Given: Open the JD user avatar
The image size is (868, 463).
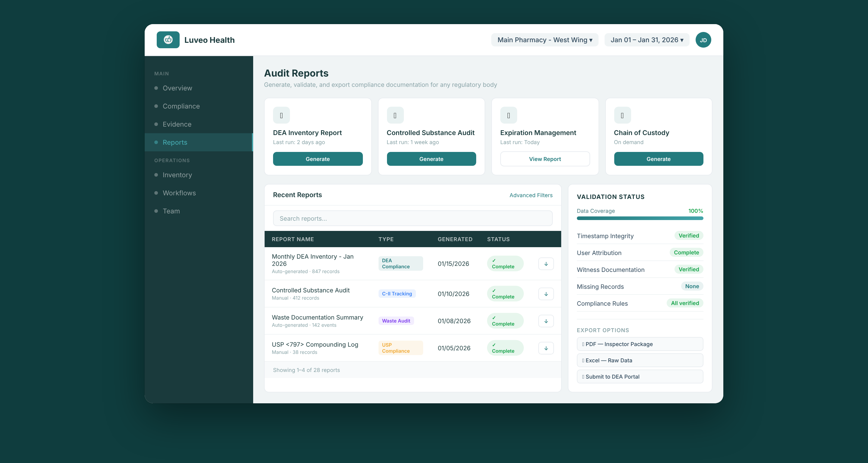Looking at the screenshot, I should tap(703, 40).
